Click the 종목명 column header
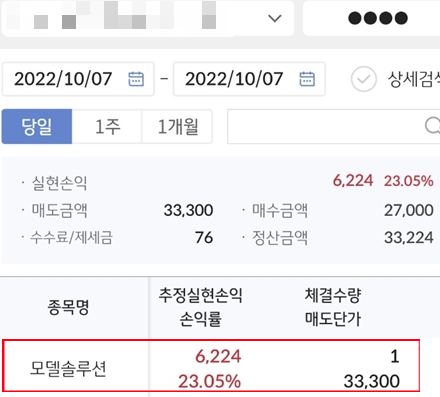This screenshot has width=440, height=397. (x=68, y=307)
